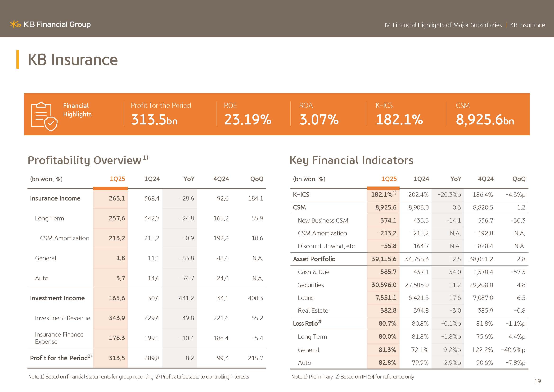The image size is (554, 392).
Task: Click the KB star logo icon
Action: [15, 24]
